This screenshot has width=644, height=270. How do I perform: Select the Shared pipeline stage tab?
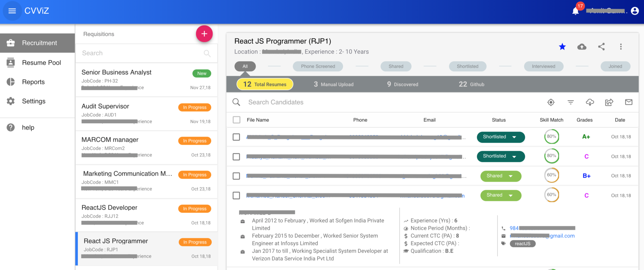click(396, 66)
